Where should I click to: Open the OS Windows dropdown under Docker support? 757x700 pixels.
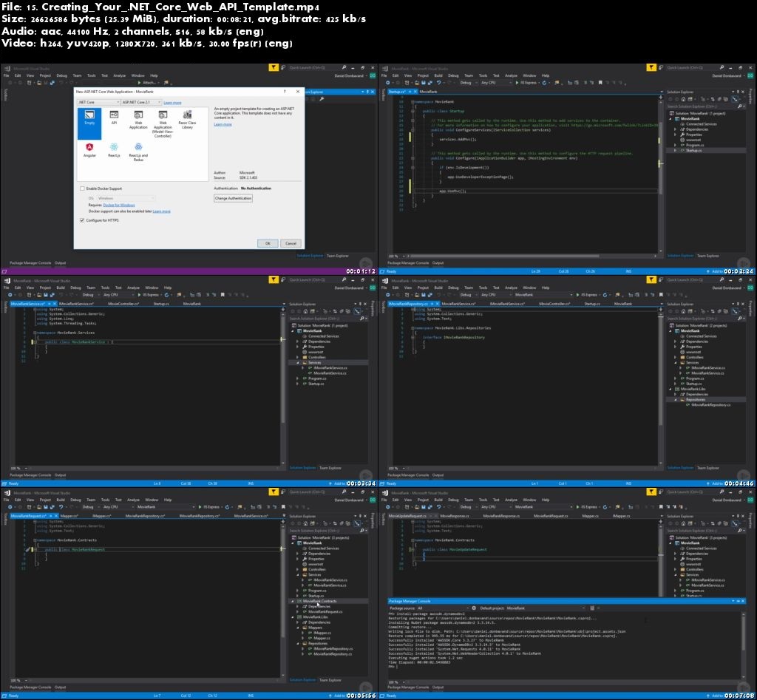tap(126, 198)
